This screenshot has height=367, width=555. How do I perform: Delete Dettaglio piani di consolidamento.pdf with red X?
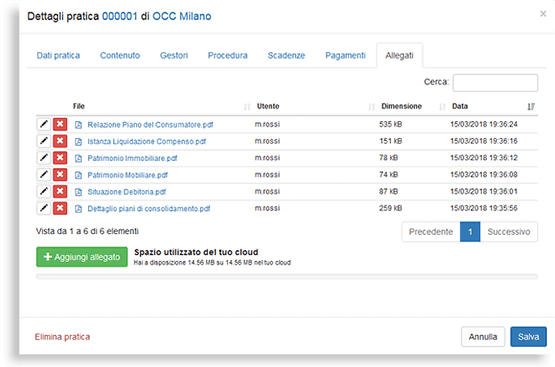60,208
